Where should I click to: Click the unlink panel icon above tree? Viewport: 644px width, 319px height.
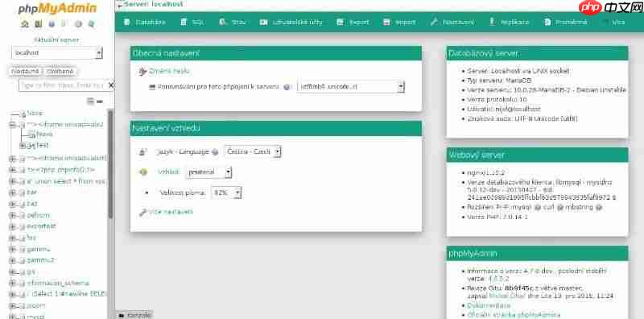click(x=100, y=101)
